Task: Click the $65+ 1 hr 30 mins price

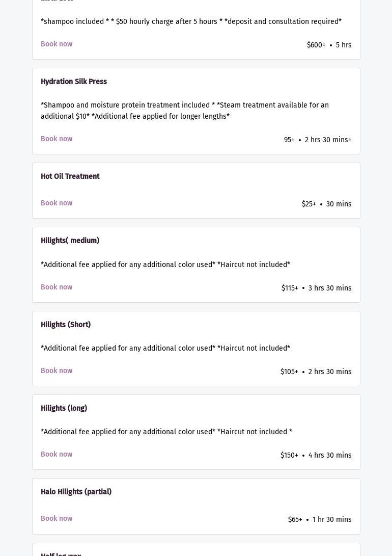Action: [320, 520]
